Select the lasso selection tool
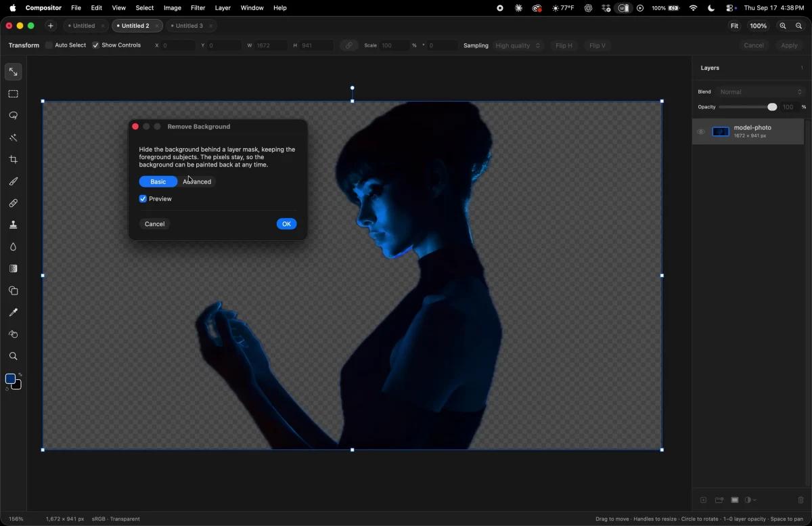 pyautogui.click(x=13, y=116)
